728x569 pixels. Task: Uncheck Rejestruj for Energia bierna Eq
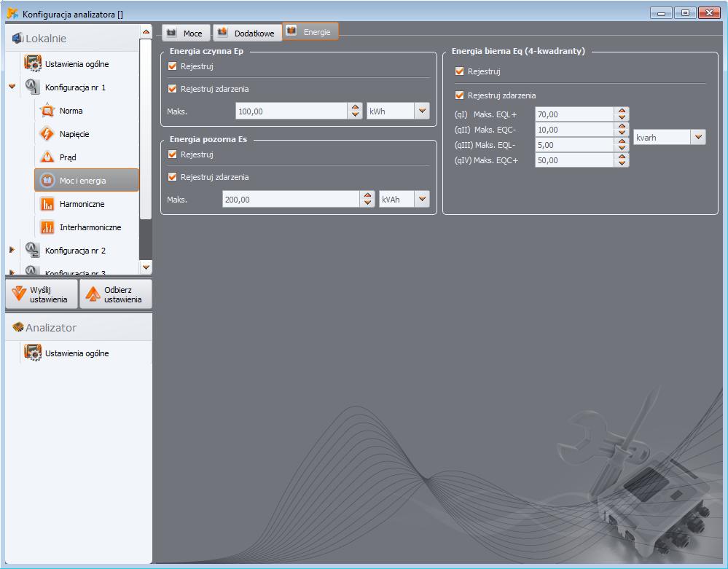pos(460,71)
